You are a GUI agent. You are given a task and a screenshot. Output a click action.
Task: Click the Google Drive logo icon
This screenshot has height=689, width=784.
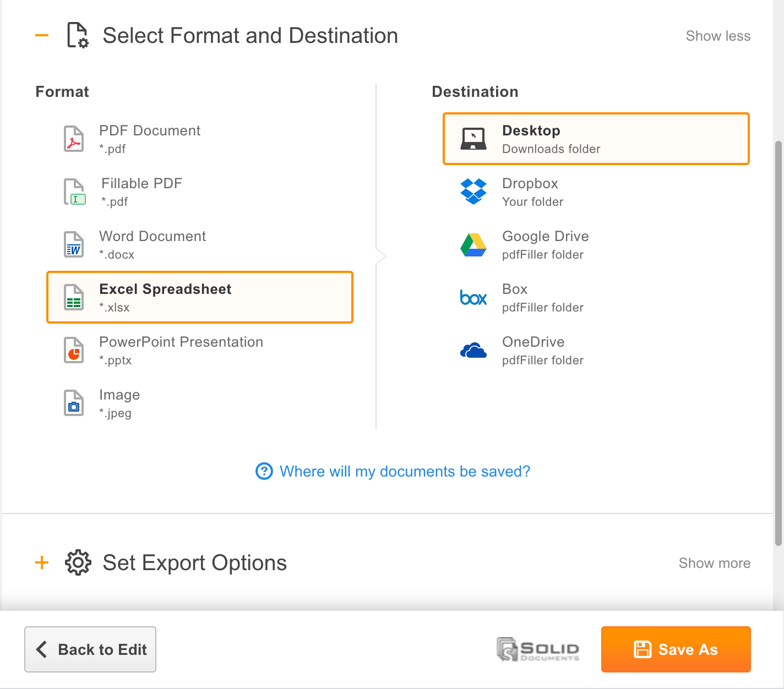473,245
